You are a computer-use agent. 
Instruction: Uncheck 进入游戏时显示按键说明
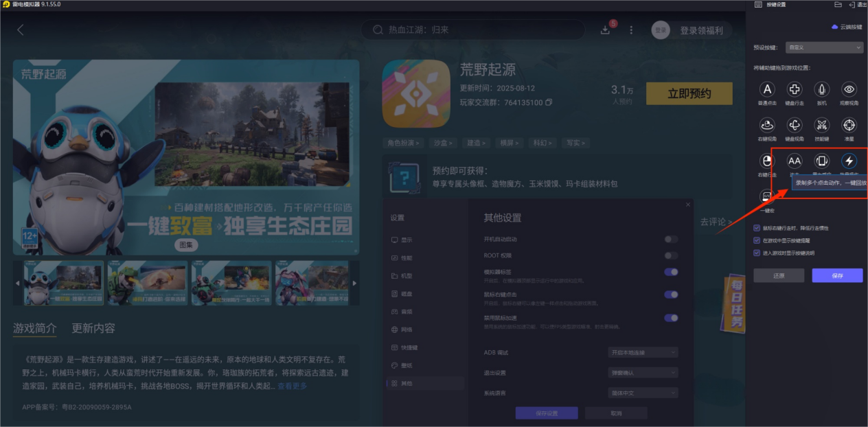757,253
